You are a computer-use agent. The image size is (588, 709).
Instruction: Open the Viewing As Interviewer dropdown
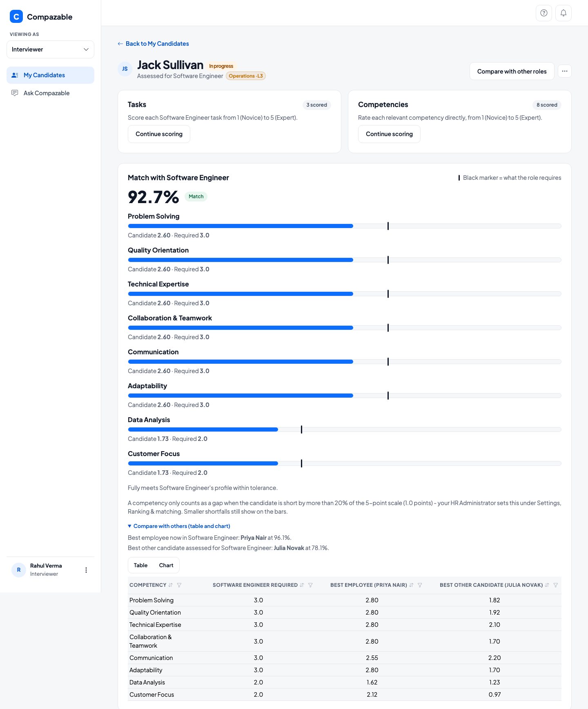50,49
